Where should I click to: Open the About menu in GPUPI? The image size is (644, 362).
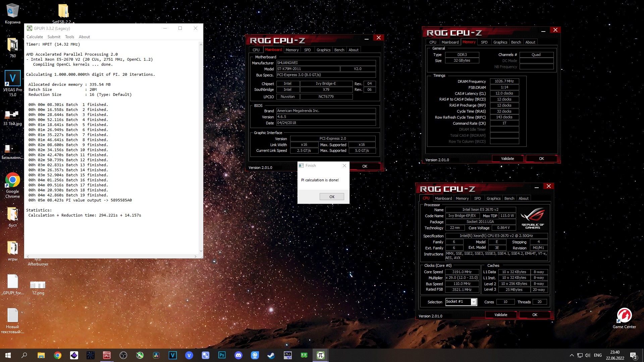click(x=84, y=37)
